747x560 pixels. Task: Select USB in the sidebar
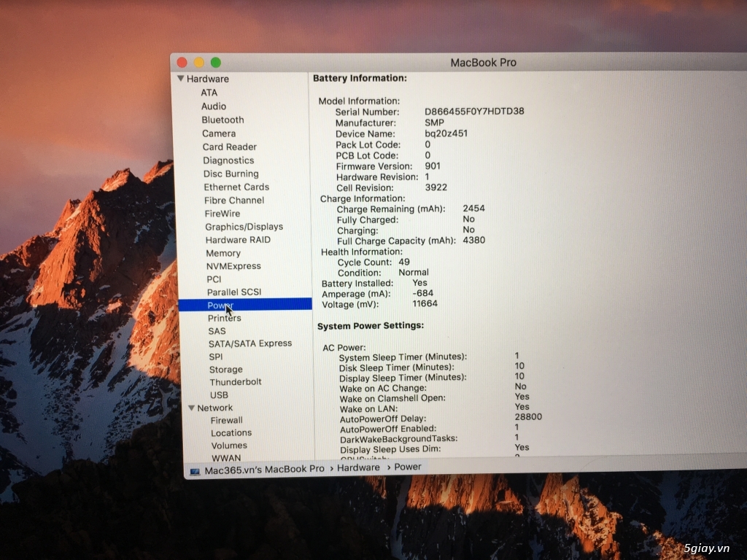219,395
